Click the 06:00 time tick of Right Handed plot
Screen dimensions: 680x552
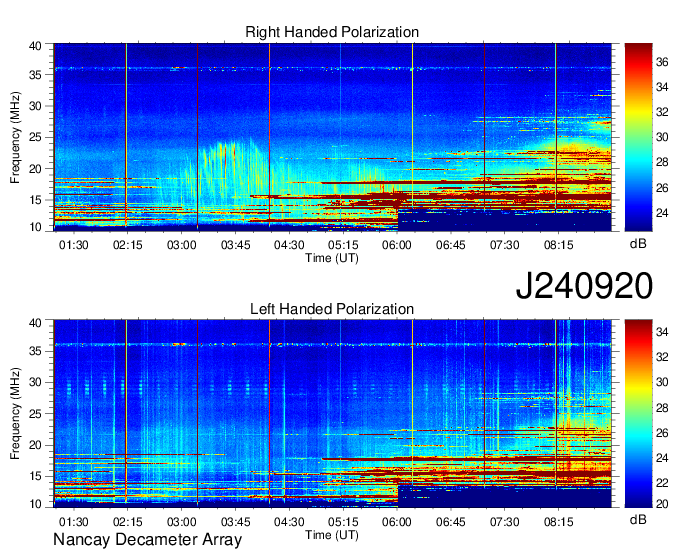click(397, 245)
